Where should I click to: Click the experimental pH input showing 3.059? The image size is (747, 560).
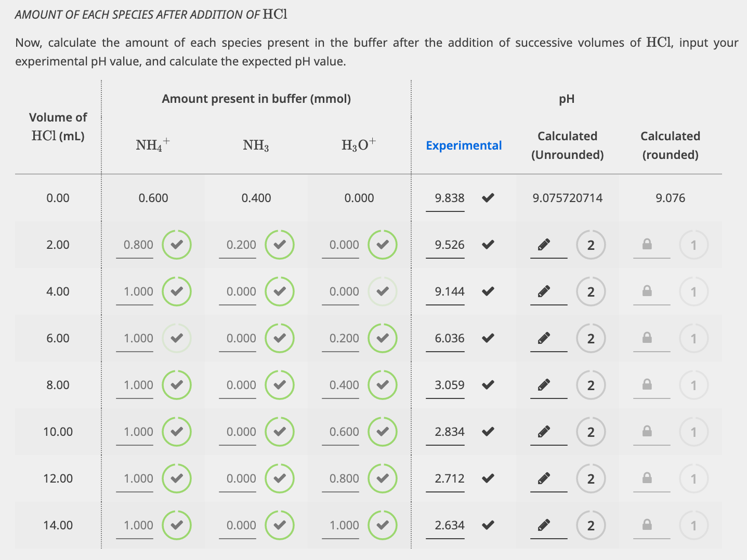point(445,384)
